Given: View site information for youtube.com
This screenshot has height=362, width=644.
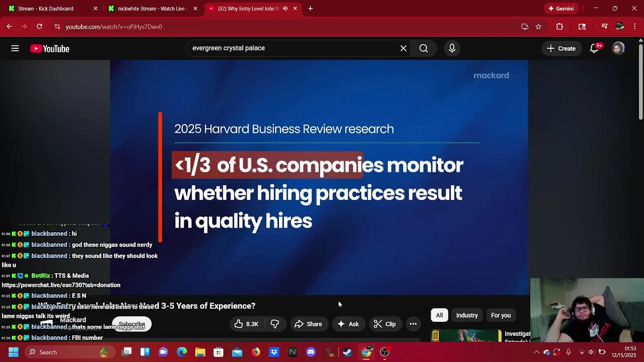Looking at the screenshot, I should (x=57, y=27).
